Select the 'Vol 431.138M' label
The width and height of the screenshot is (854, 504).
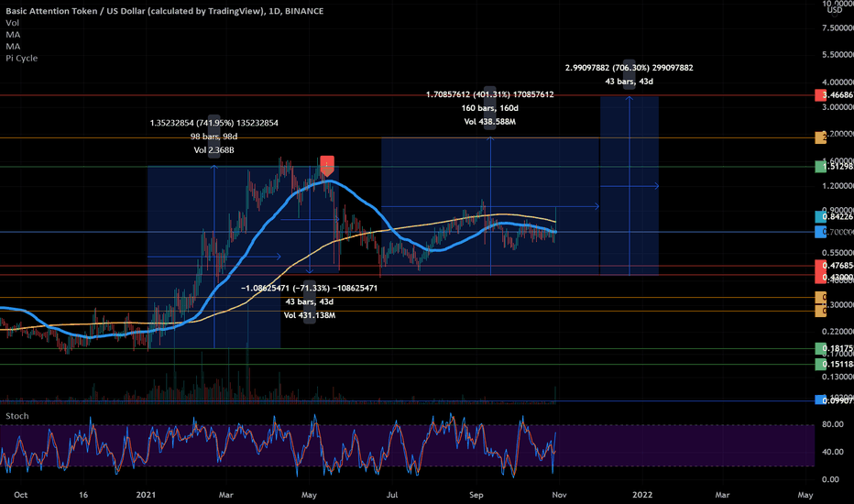pyautogui.click(x=310, y=315)
